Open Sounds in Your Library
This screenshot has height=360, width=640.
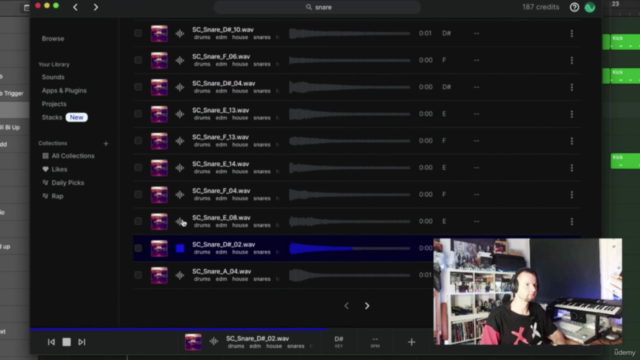(x=53, y=77)
